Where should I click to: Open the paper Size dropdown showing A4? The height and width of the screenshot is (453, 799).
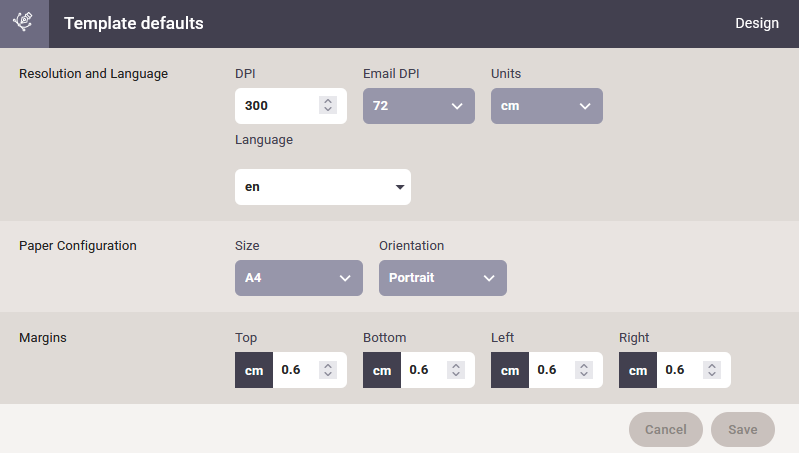(x=299, y=278)
